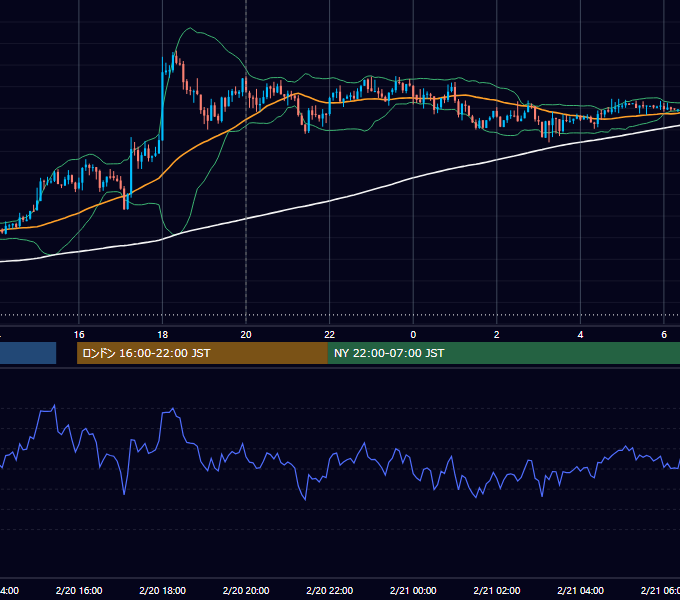
Task: Click the 0 hour label on time axis
Action: 413,335
